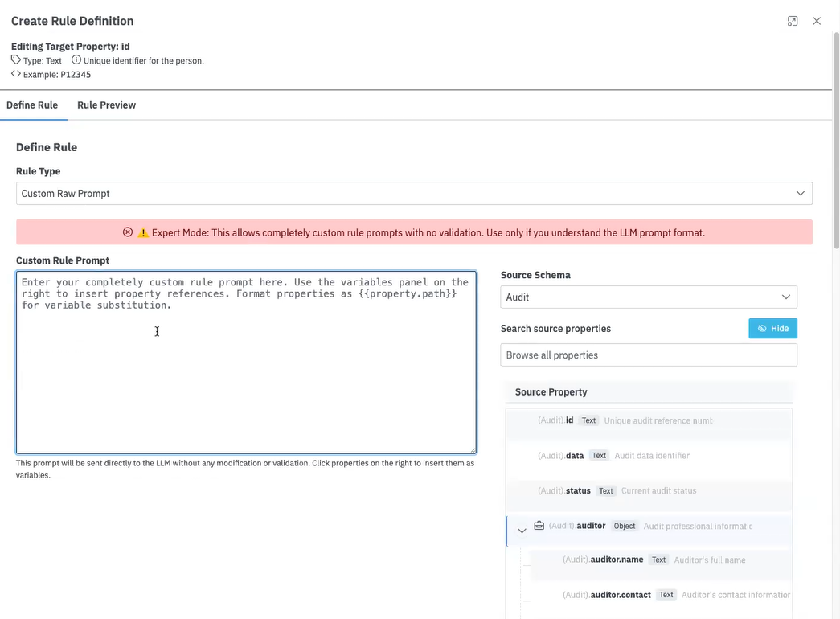Close the Create Rule Definition dialog
This screenshot has height=619, width=840.
pyautogui.click(x=817, y=21)
